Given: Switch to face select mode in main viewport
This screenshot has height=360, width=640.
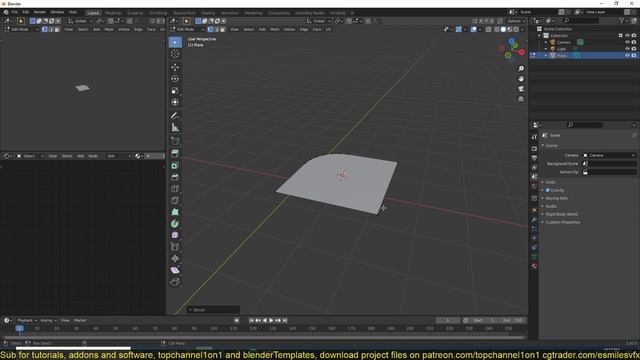Looking at the screenshot, I should (x=222, y=29).
